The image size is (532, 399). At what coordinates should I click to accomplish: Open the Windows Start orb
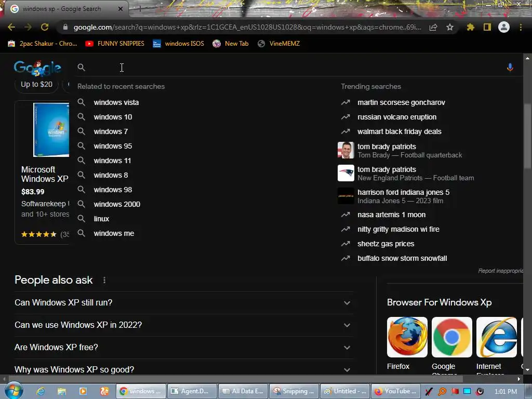tap(14, 391)
